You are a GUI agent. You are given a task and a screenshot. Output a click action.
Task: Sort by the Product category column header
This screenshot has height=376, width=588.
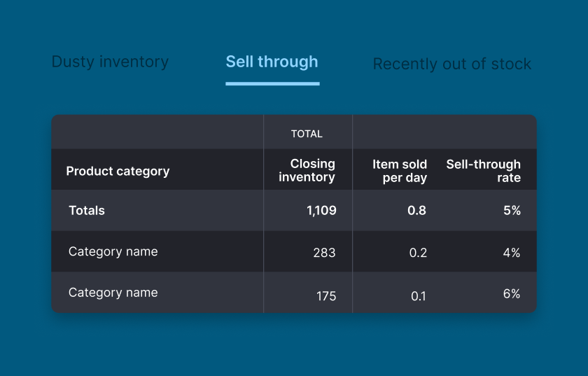[118, 171]
